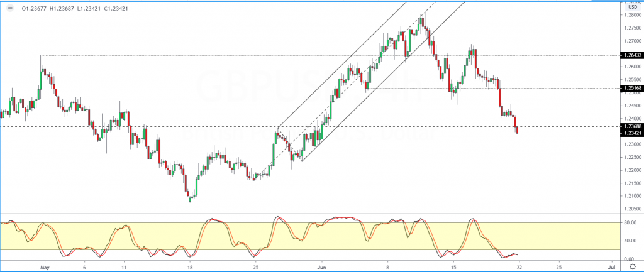Viewport: 644px width, 272px height.
Task: Click the 1.22000 price axis tick
Action: coord(631,170)
